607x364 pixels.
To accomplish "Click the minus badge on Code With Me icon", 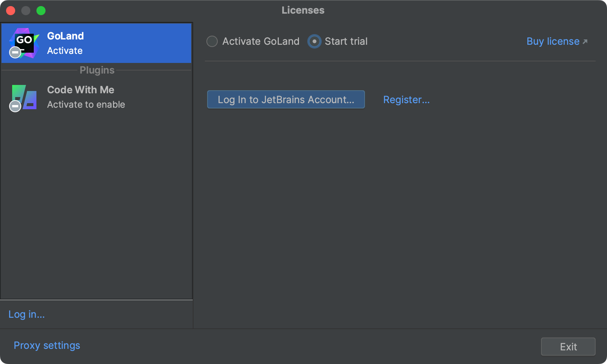I will [15, 106].
